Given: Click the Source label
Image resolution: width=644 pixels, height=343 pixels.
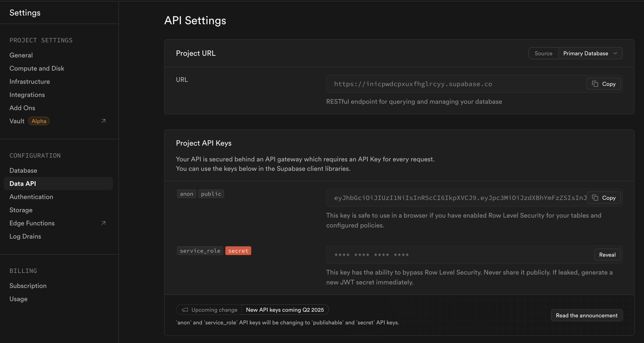Looking at the screenshot, I should pos(543,53).
